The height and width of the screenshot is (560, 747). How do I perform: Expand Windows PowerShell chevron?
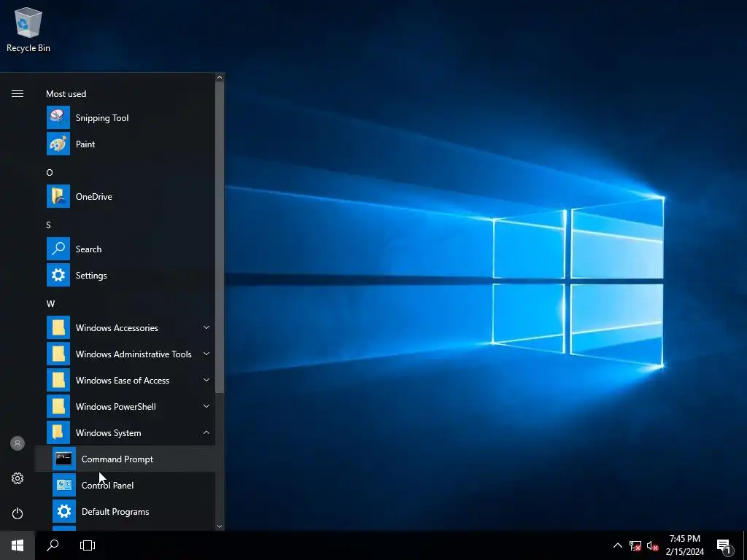click(206, 405)
